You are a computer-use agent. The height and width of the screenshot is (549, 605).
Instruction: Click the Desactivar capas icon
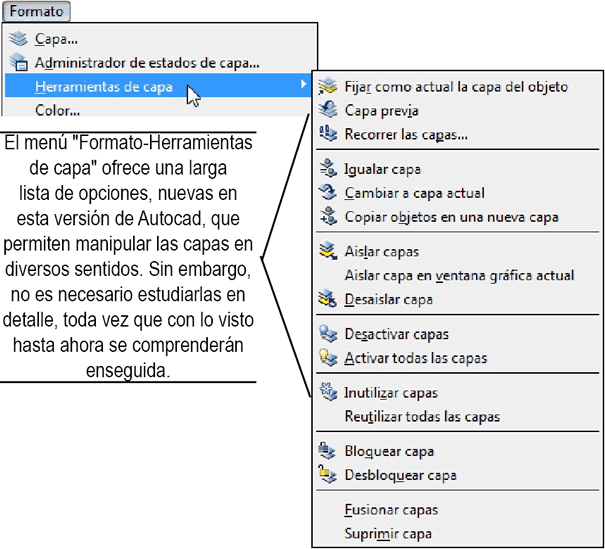(328, 334)
